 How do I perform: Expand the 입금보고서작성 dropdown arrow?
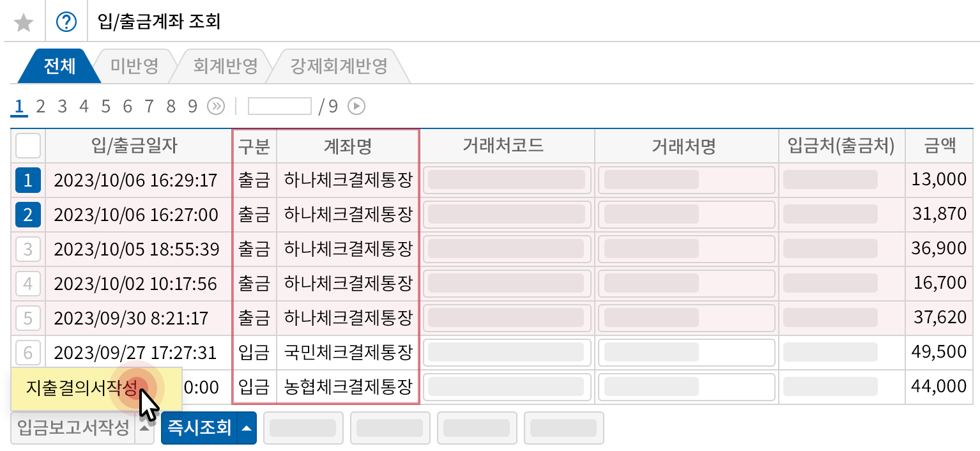click(146, 428)
